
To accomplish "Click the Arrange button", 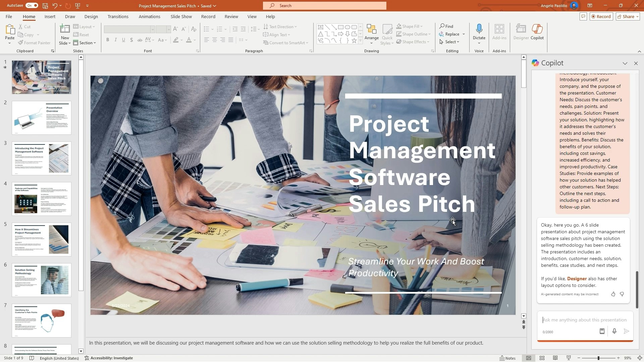I will tap(371, 34).
